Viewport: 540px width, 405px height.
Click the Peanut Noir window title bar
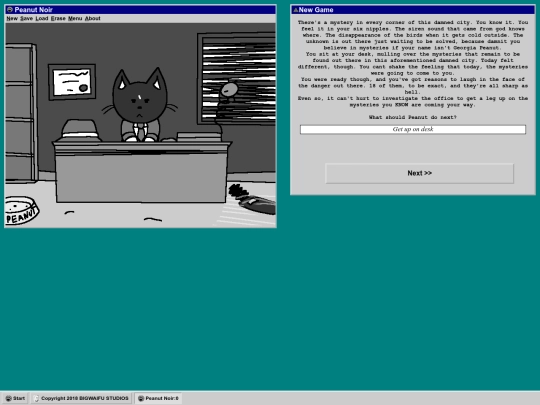(x=141, y=10)
